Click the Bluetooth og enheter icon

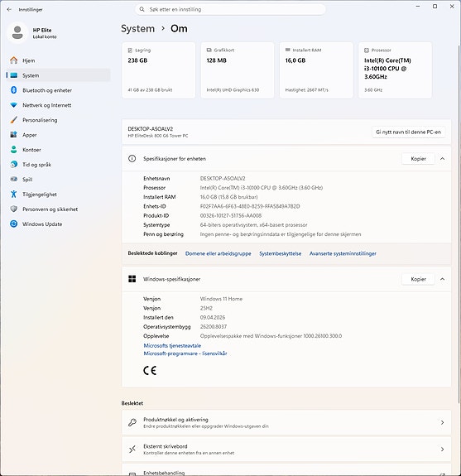click(x=14, y=90)
